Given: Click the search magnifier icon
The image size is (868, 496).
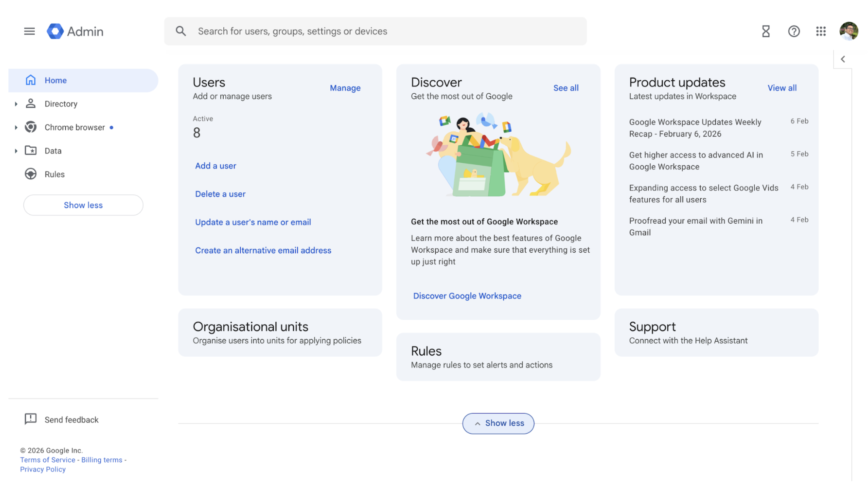Looking at the screenshot, I should point(181,31).
